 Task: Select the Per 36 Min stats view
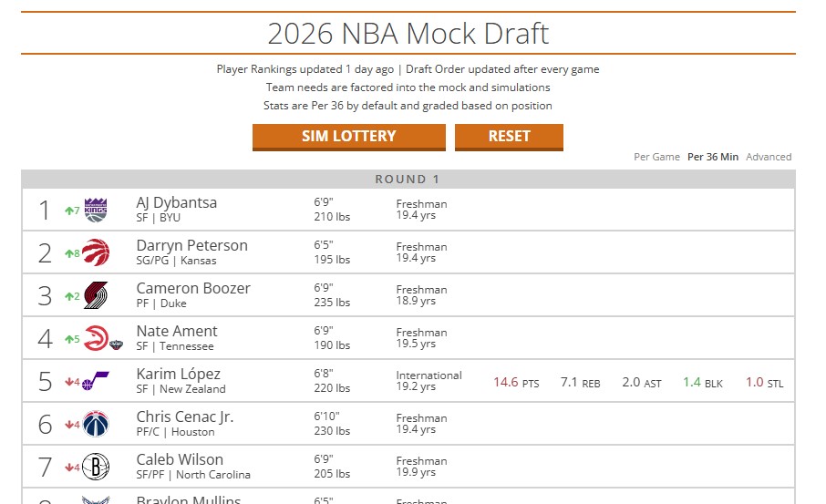[713, 157]
